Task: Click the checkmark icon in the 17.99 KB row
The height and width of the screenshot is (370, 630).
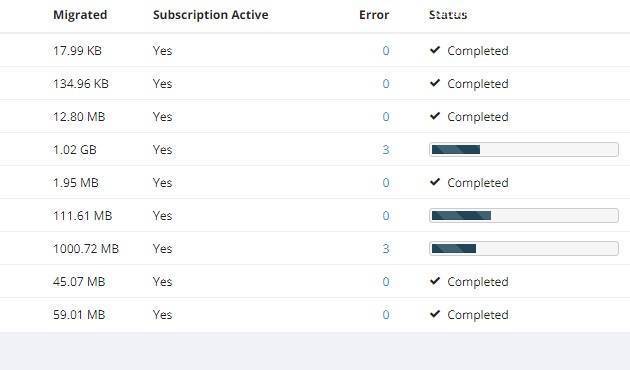Action: [435, 50]
